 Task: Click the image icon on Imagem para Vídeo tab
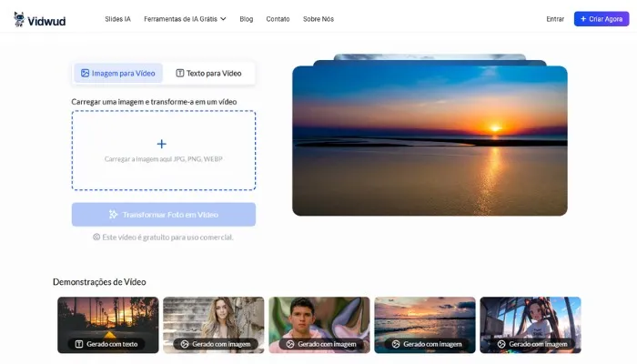tap(85, 73)
